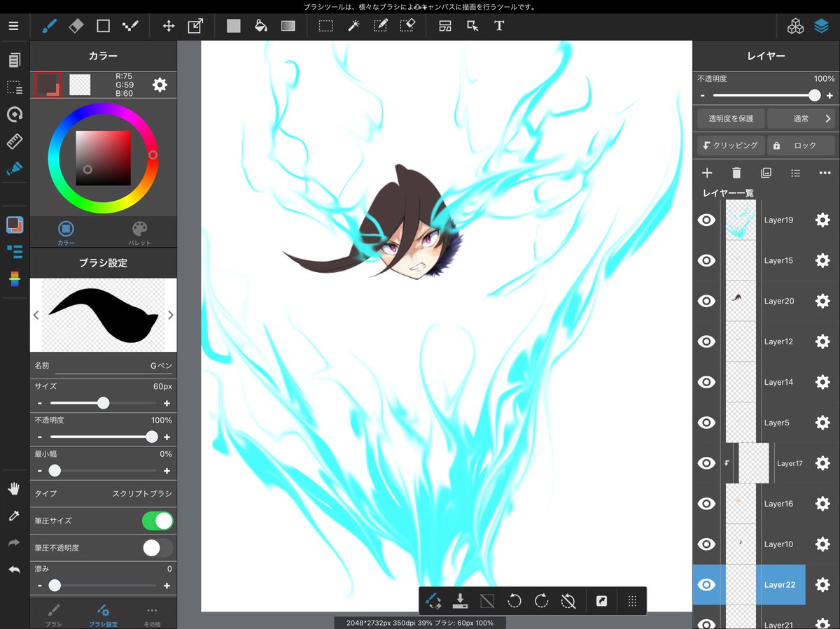
Task: Switch to the カラー tab
Action: (x=66, y=232)
